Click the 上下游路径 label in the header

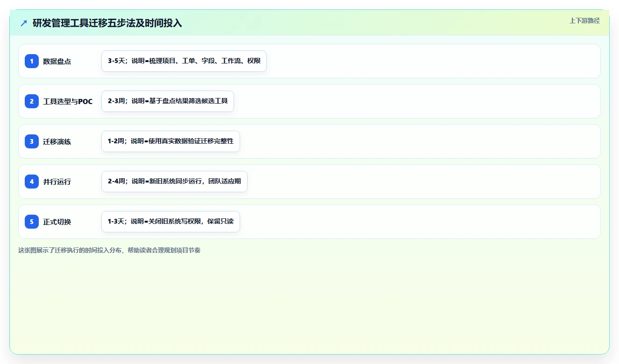584,21
